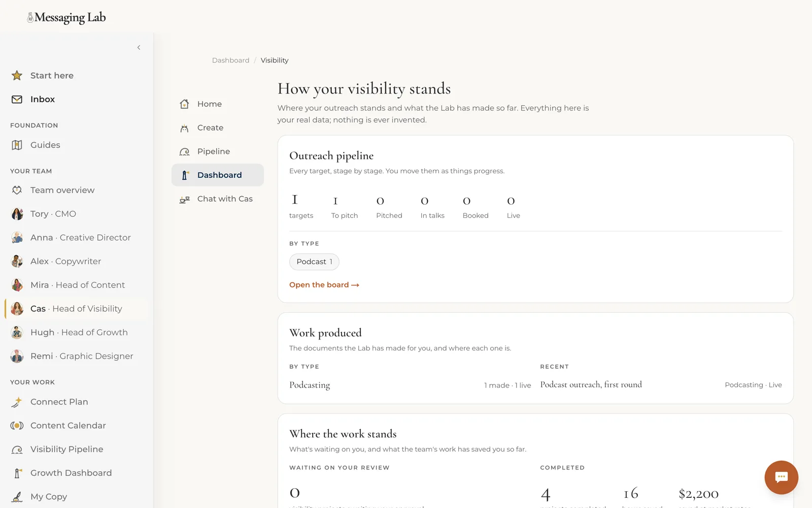Open Pipeline in Cas menu
Viewport: 812px width, 508px height.
[217, 151]
